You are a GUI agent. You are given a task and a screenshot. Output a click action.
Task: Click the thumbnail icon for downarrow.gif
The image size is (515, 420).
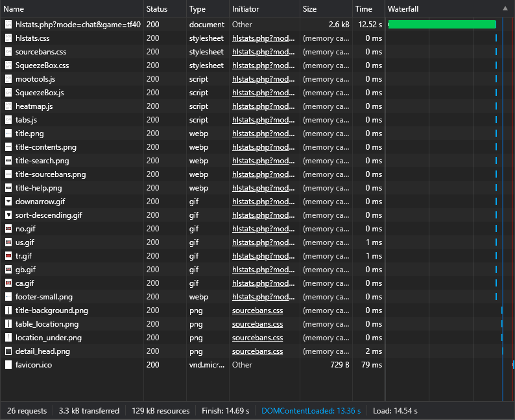point(8,202)
